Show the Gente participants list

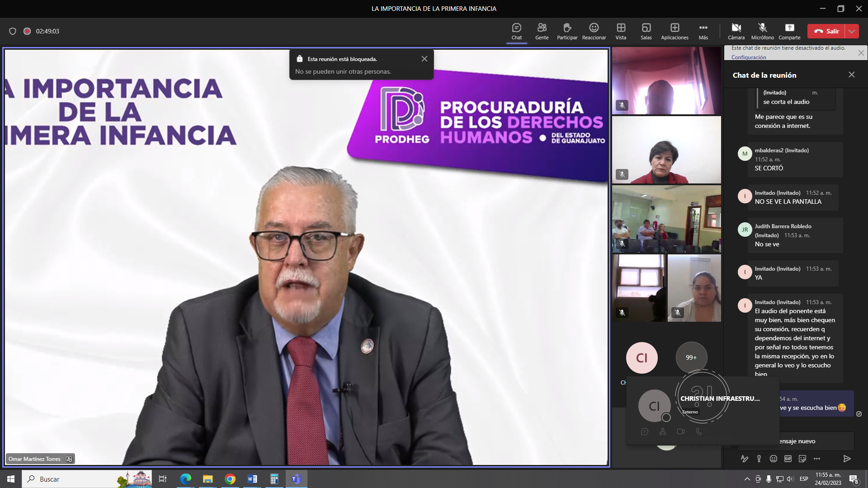point(542,31)
